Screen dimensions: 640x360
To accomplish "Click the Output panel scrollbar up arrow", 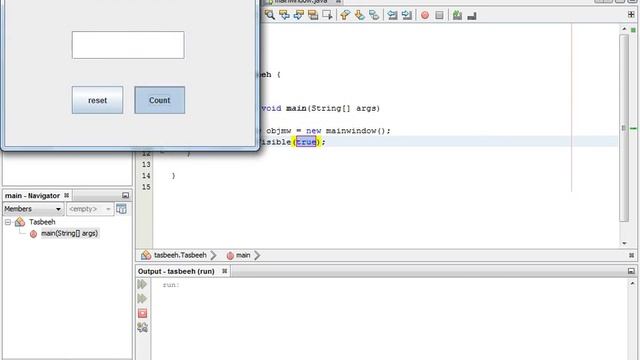I will tap(632, 283).
